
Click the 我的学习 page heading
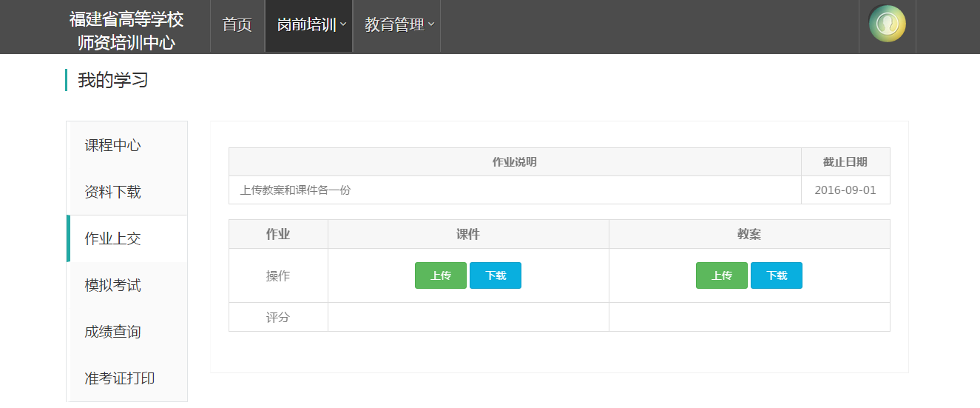point(113,80)
